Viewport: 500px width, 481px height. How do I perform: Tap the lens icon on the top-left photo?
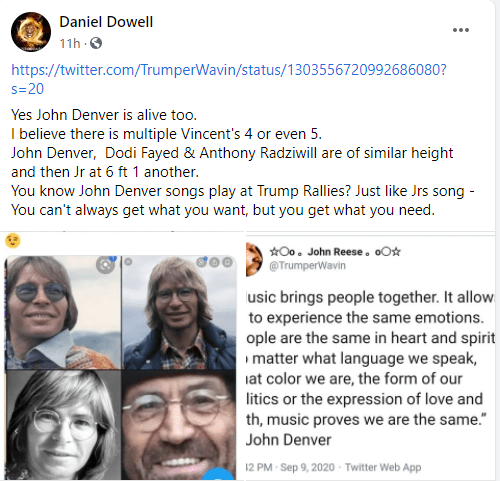pyautogui.click(x=105, y=265)
